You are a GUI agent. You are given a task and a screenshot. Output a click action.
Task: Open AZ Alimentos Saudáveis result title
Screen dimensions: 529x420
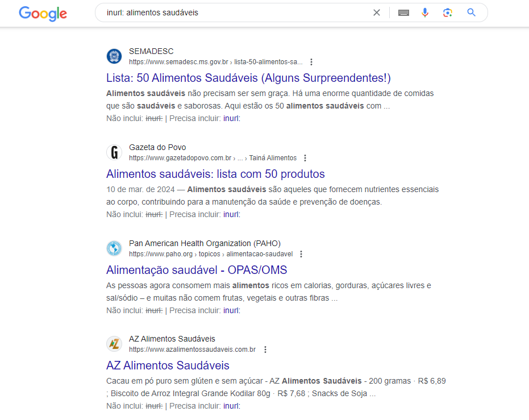click(168, 365)
